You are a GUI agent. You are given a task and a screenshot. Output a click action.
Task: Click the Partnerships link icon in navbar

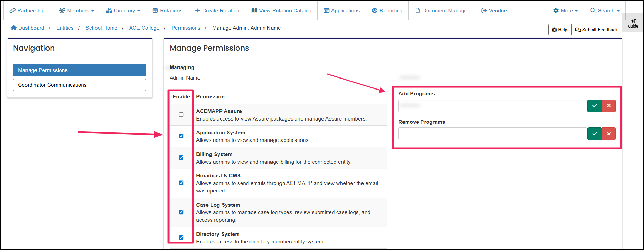(12, 11)
